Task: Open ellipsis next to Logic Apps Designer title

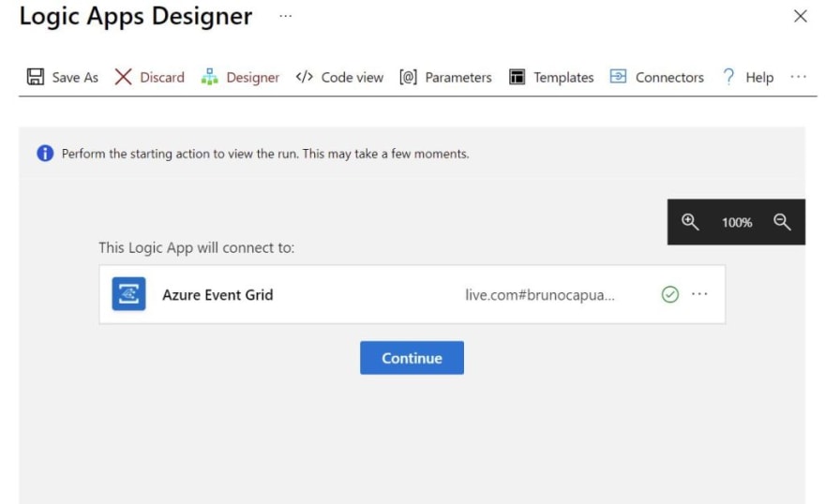Action: [286, 16]
